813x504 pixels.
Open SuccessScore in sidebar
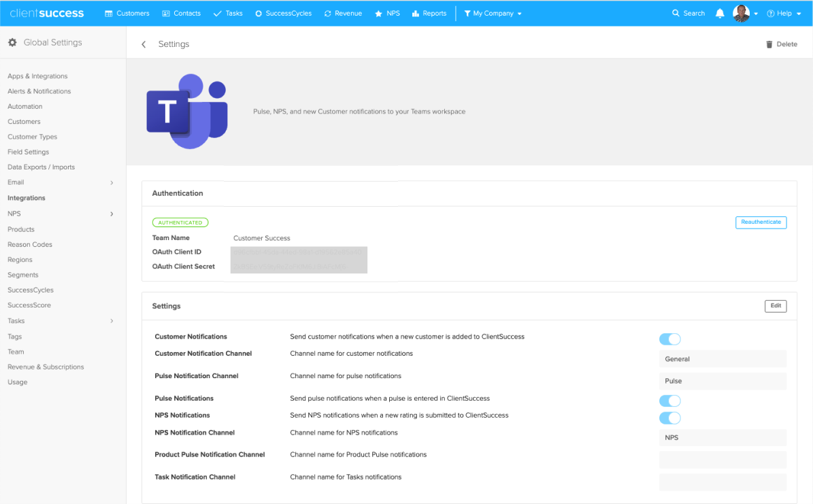[29, 305]
